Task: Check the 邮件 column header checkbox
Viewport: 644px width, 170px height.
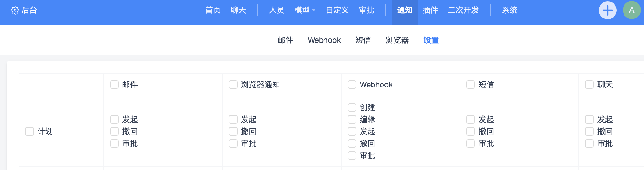Action: point(114,85)
